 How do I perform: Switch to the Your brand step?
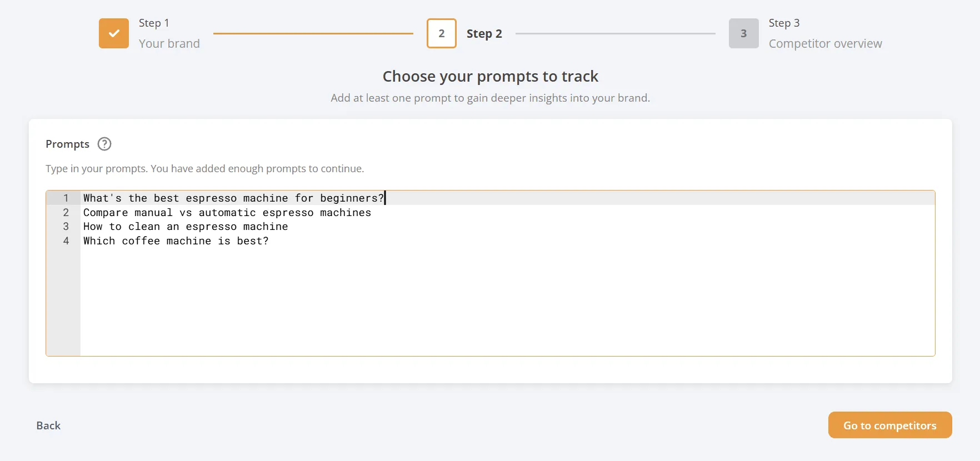[x=169, y=43]
